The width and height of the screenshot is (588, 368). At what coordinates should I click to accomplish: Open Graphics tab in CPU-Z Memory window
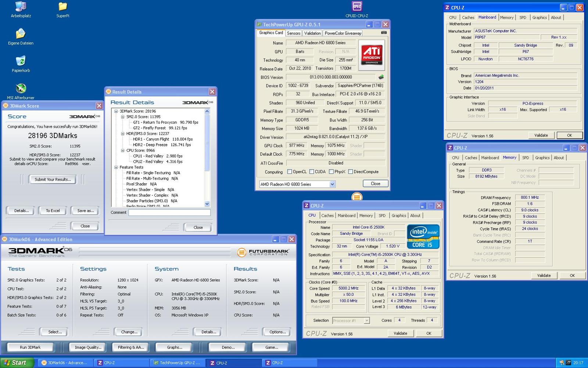click(542, 158)
